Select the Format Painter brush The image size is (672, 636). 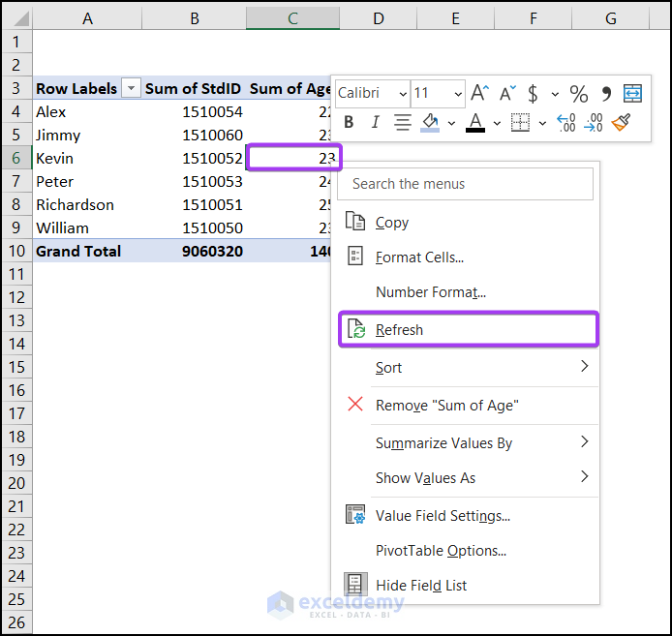tap(621, 122)
